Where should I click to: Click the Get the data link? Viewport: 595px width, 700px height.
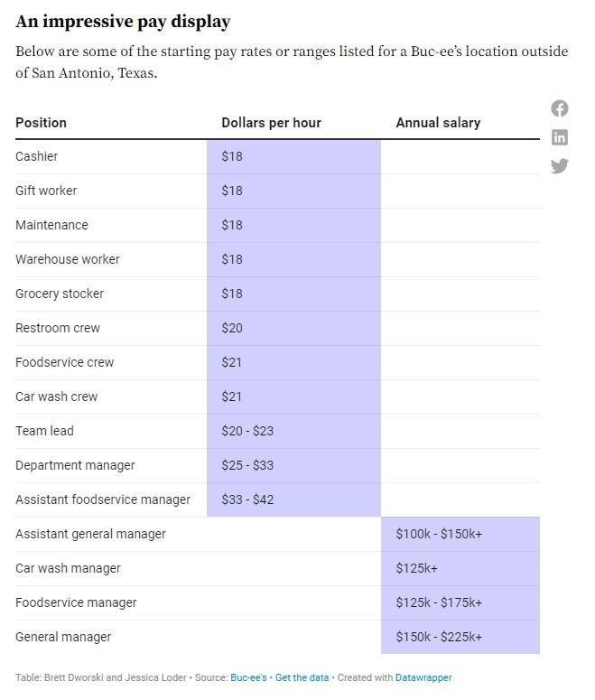click(302, 677)
